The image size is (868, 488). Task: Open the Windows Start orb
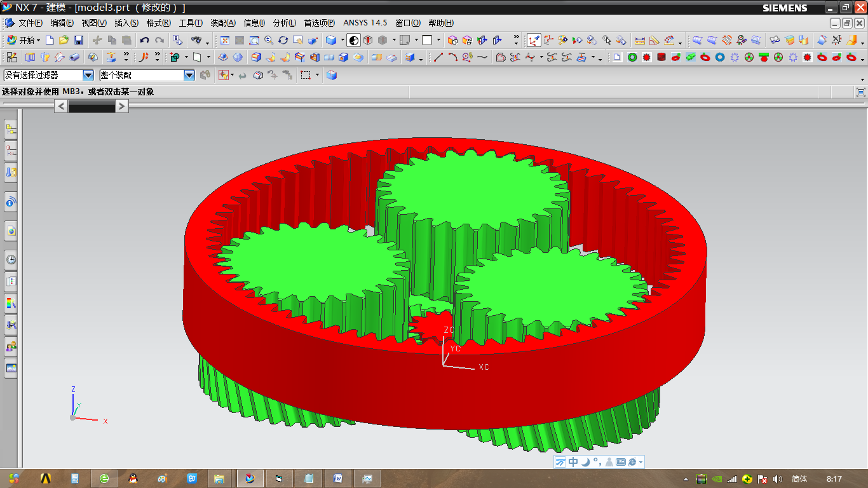(14, 478)
